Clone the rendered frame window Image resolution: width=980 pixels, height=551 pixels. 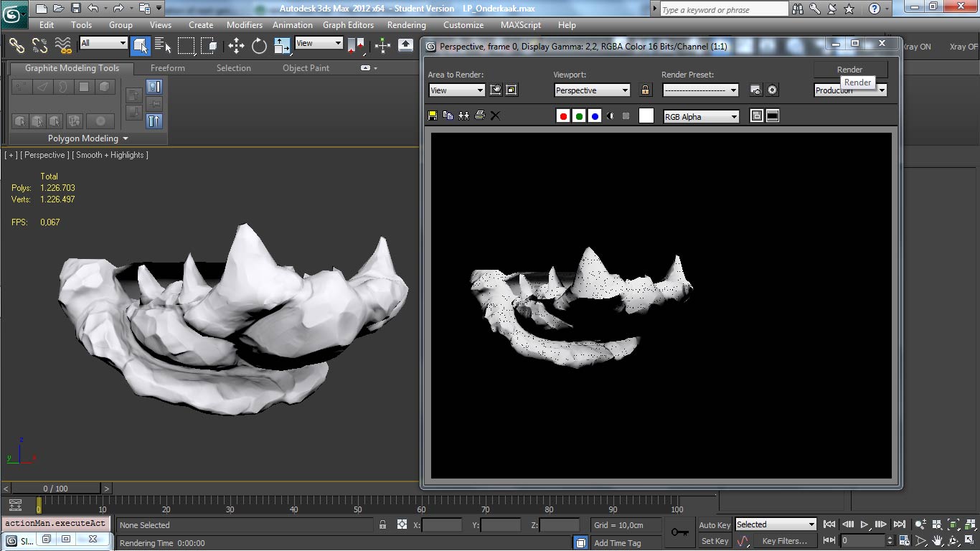click(x=464, y=116)
